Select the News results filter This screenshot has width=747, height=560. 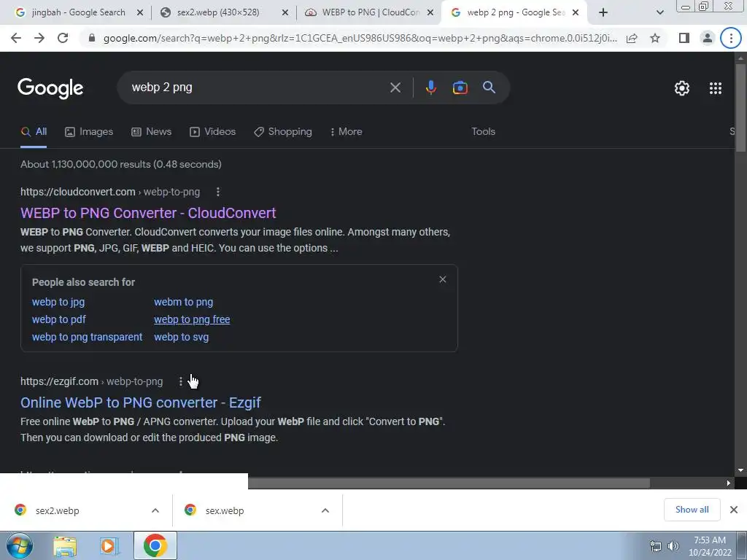[152, 132]
